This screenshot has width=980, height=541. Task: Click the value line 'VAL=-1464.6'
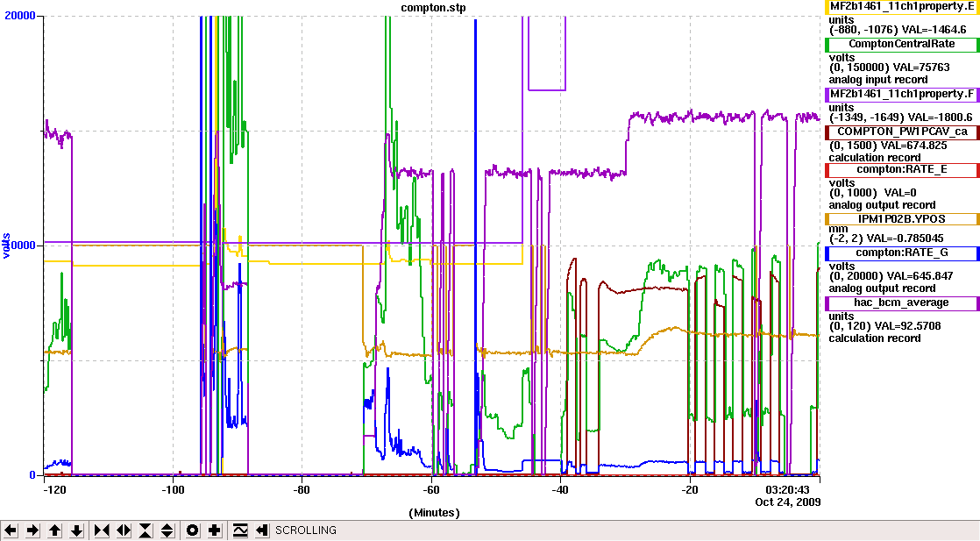coord(934,30)
